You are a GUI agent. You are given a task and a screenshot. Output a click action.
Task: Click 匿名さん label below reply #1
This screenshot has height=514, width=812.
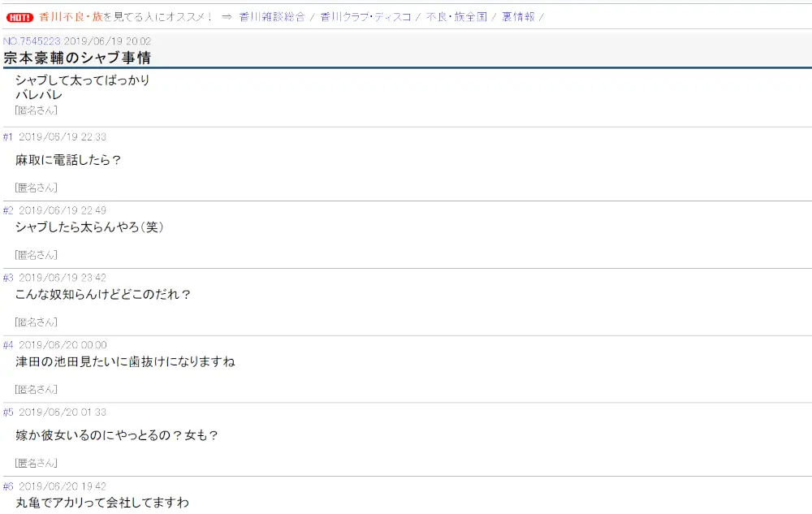[x=36, y=188]
